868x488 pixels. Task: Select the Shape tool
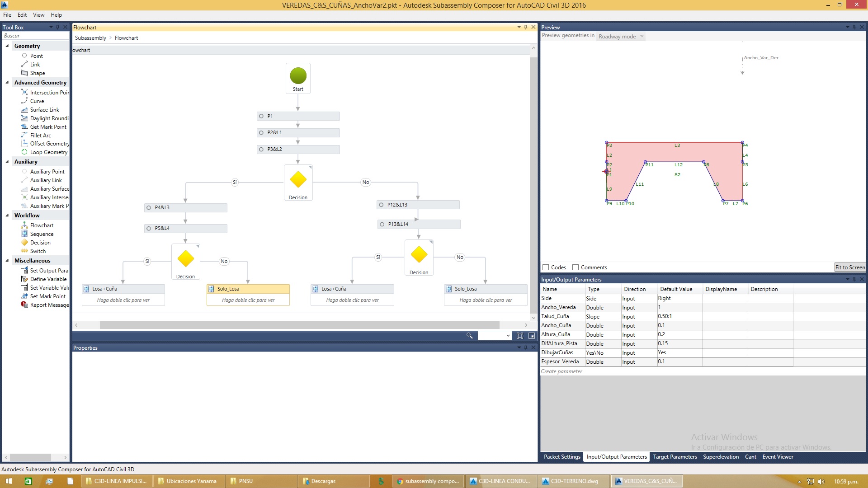(x=38, y=73)
